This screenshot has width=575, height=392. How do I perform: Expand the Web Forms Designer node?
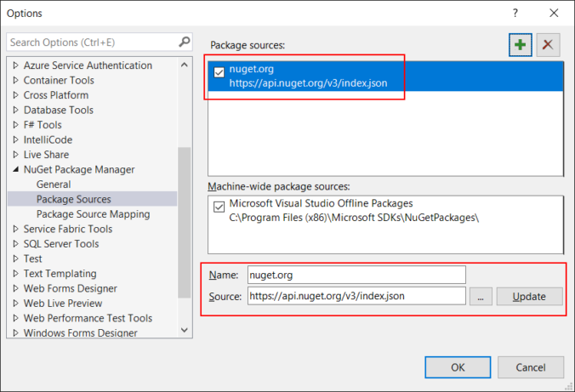[15, 288]
